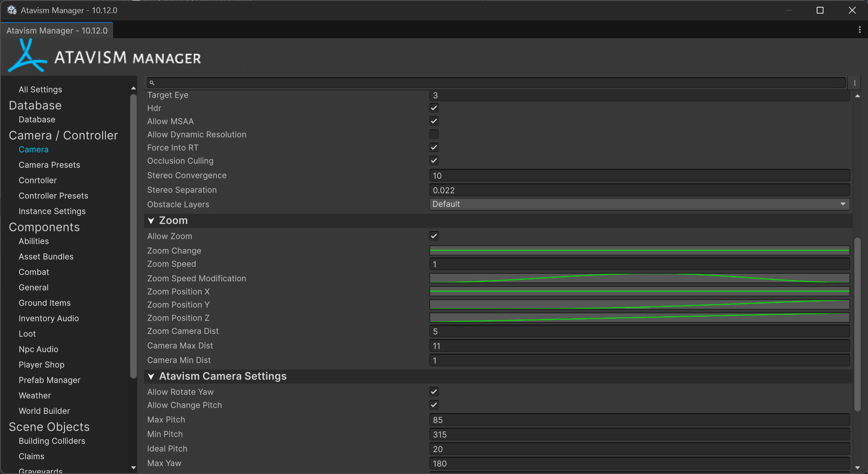Click the search magnifier icon
This screenshot has height=474, width=868.
152,83
